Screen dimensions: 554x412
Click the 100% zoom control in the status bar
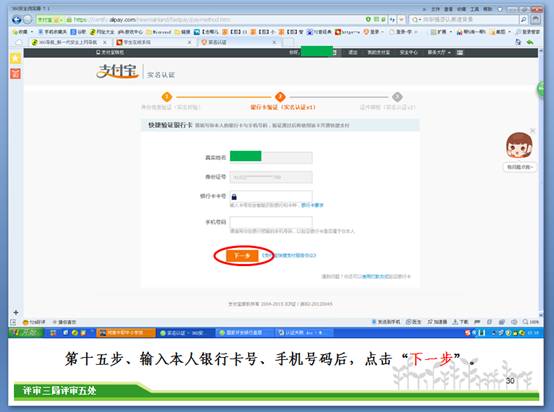pos(531,322)
